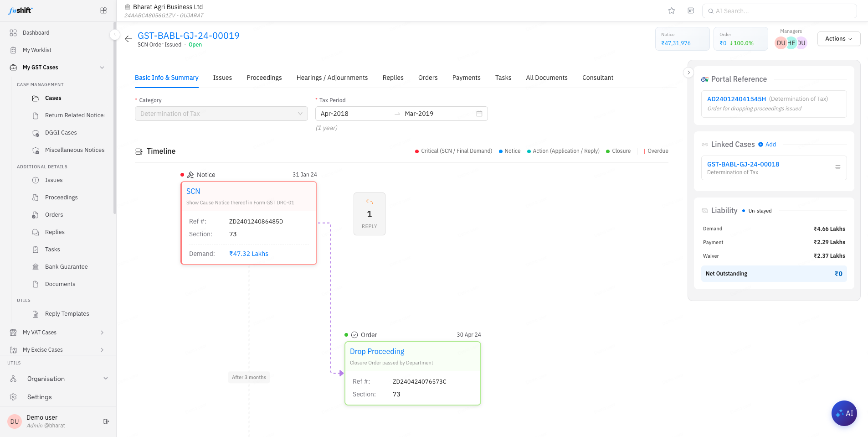The height and width of the screenshot is (437, 868).
Task: Expand My Excise Cases section
Action: click(102, 350)
